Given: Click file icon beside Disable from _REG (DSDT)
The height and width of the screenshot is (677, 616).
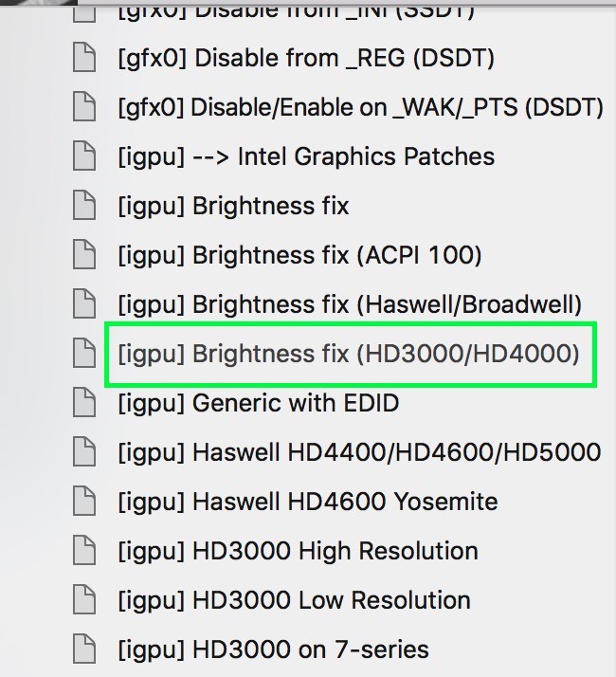Looking at the screenshot, I should 85,58.
